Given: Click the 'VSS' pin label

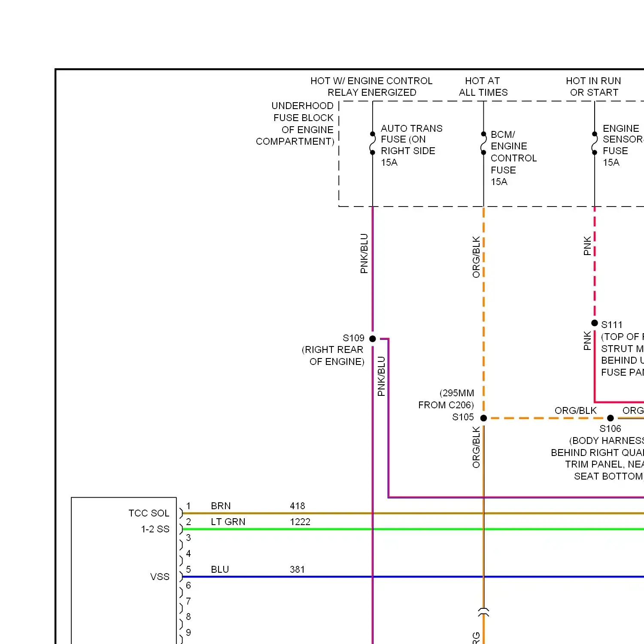Looking at the screenshot, I should pyautogui.click(x=160, y=577).
